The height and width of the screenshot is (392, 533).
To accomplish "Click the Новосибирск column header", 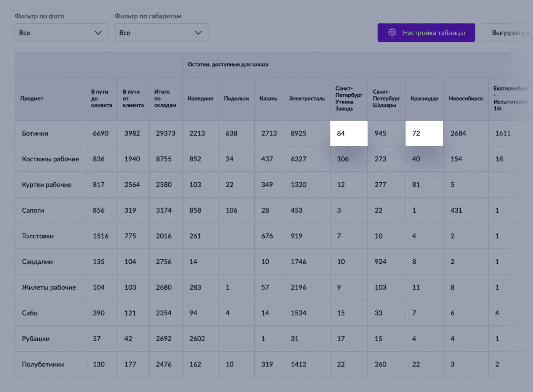I will click(x=466, y=99).
